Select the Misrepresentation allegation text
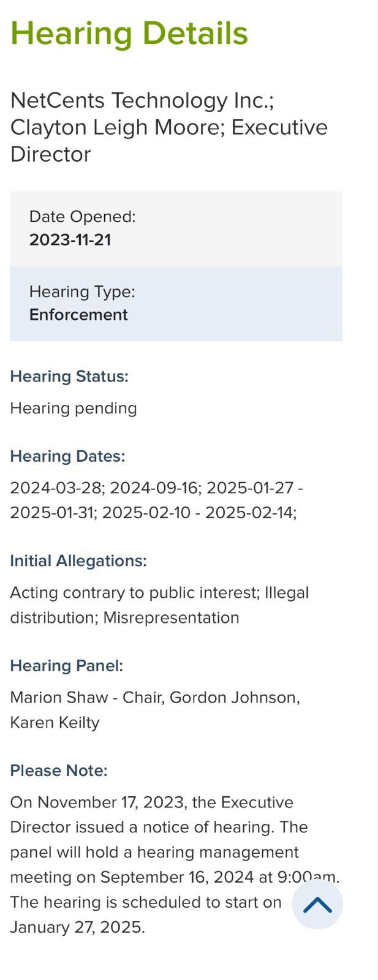The width and height of the screenshot is (378, 980). [171, 617]
